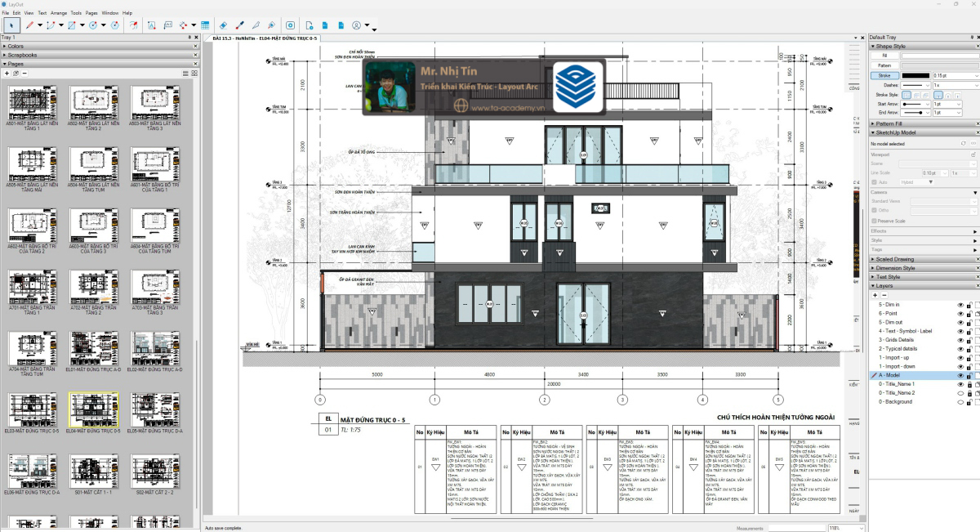980x532 pixels.
Task: Unlock the 0 - Title_Name 1 layer
Action: click(x=969, y=384)
